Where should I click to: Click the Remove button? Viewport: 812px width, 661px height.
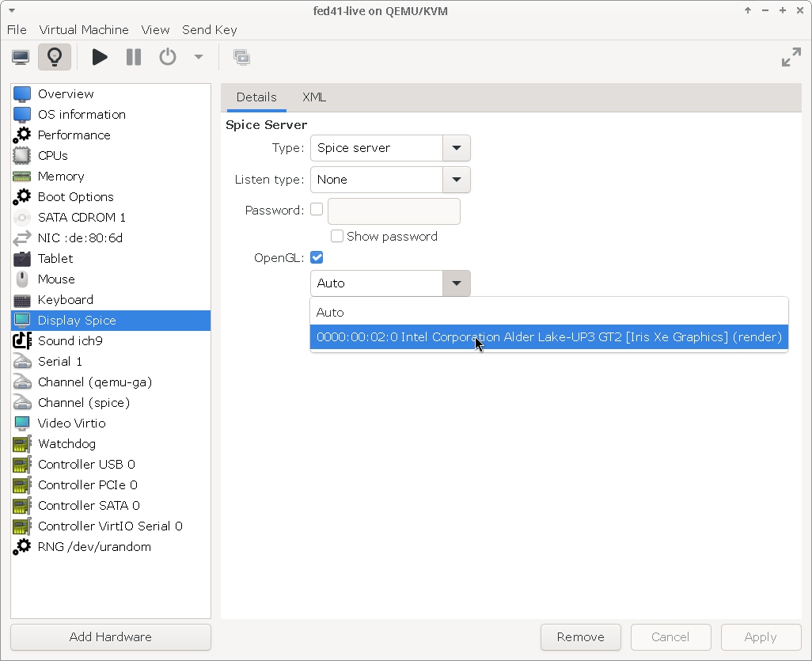[581, 637]
